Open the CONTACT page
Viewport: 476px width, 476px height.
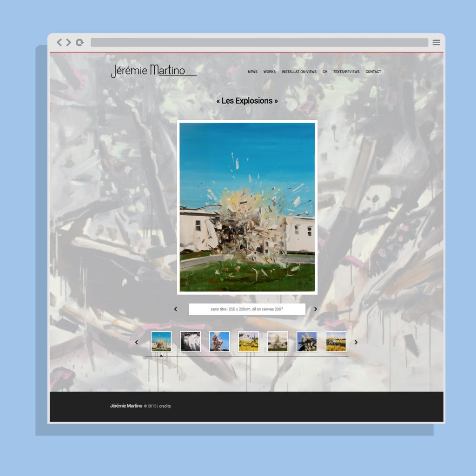click(x=373, y=72)
